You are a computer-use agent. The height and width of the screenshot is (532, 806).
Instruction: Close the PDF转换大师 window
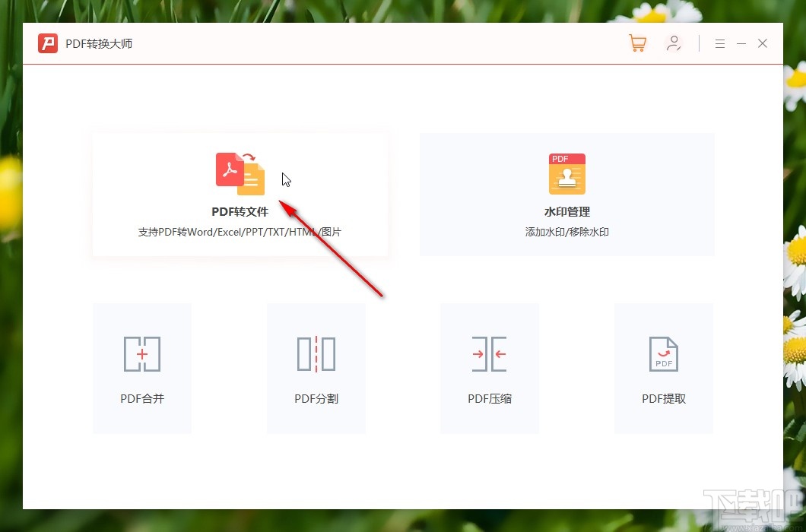click(x=763, y=43)
